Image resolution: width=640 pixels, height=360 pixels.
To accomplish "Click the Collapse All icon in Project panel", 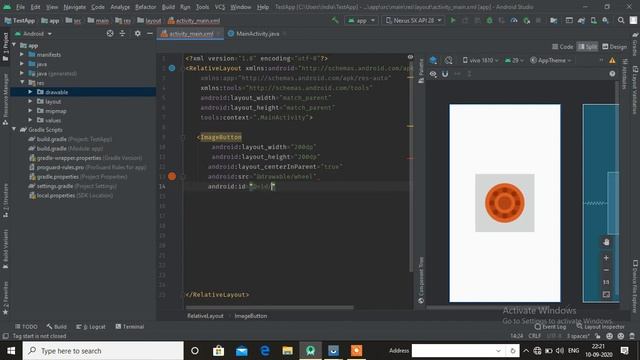I will tap(122, 33).
